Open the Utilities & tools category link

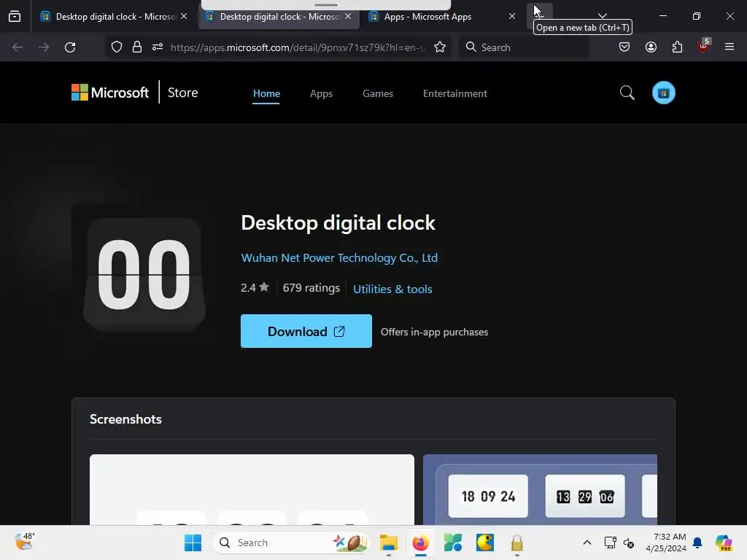click(392, 289)
